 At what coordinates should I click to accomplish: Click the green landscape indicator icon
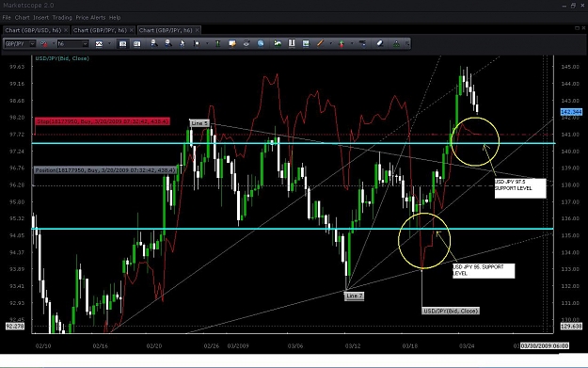(x=278, y=43)
